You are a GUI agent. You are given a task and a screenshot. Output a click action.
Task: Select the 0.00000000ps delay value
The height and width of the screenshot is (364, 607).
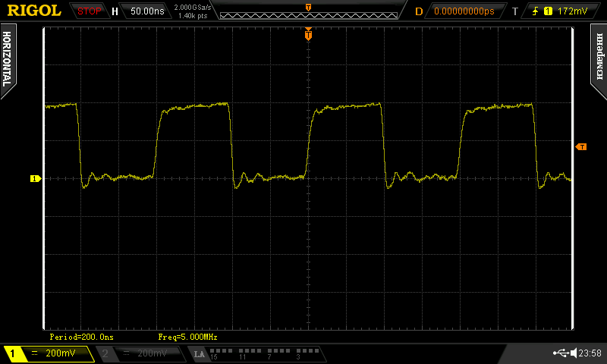coord(464,11)
